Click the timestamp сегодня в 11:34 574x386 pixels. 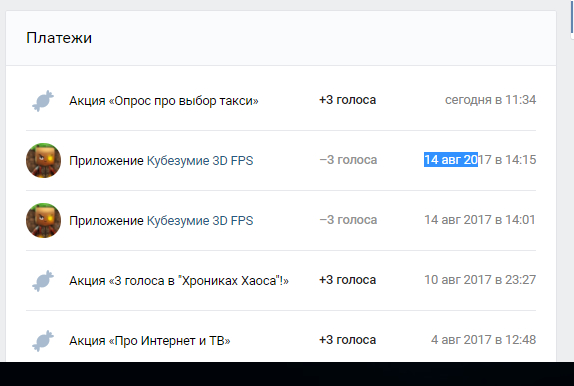(491, 100)
